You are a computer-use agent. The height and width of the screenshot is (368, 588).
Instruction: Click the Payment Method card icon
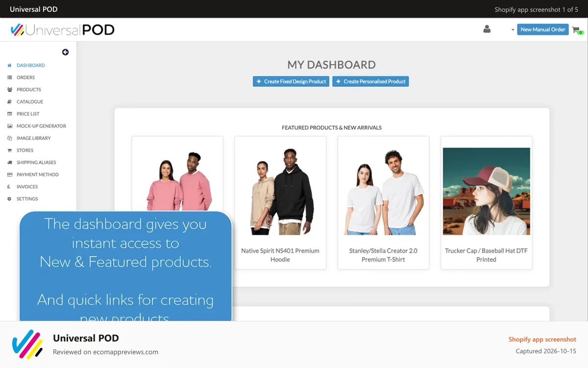click(x=9, y=175)
